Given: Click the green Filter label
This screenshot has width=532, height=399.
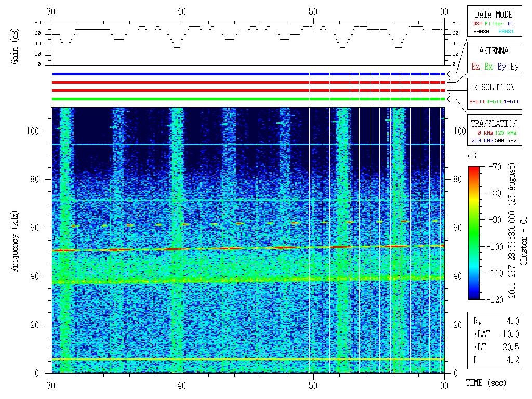Looking at the screenshot, I should [x=494, y=24].
